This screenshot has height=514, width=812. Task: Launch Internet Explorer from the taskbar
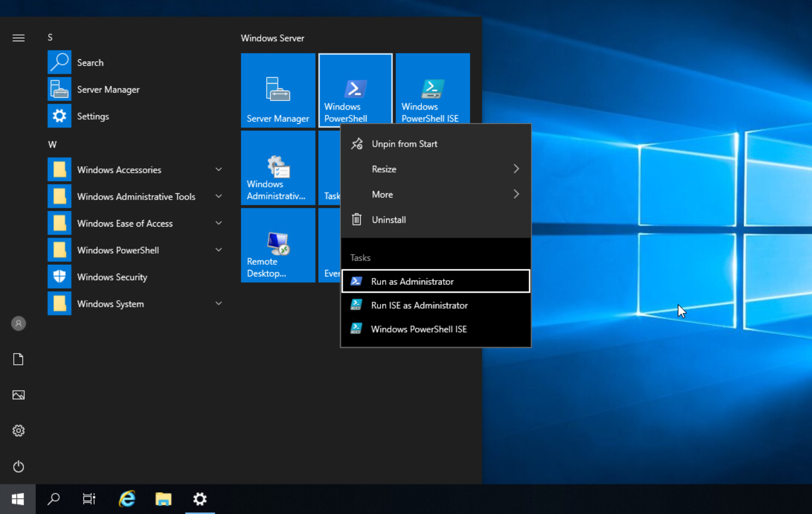point(127,499)
